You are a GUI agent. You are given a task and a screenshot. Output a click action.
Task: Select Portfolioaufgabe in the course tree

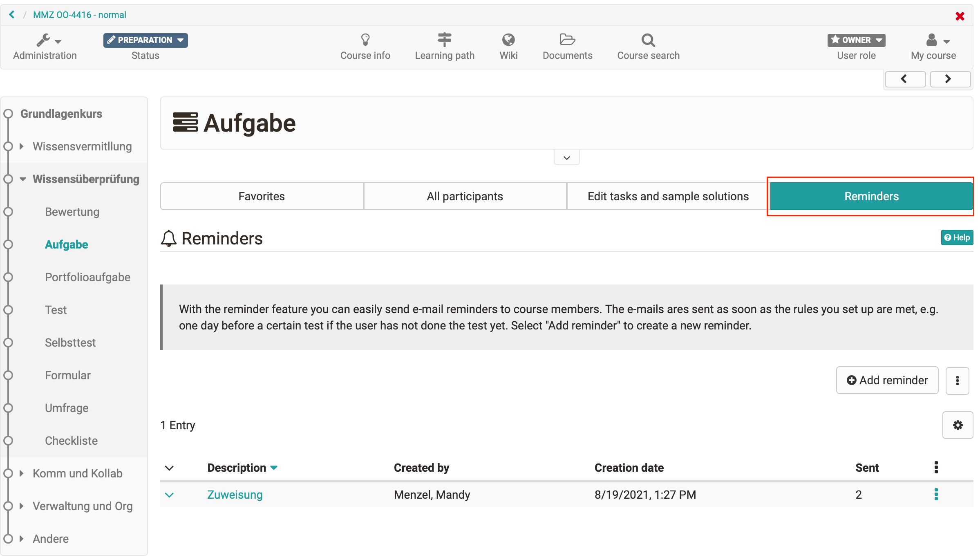[87, 277]
